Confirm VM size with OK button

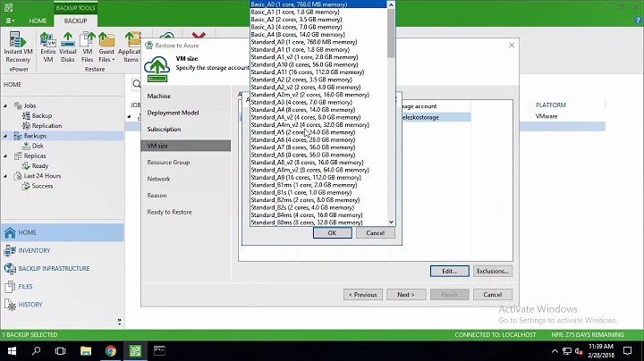point(332,233)
